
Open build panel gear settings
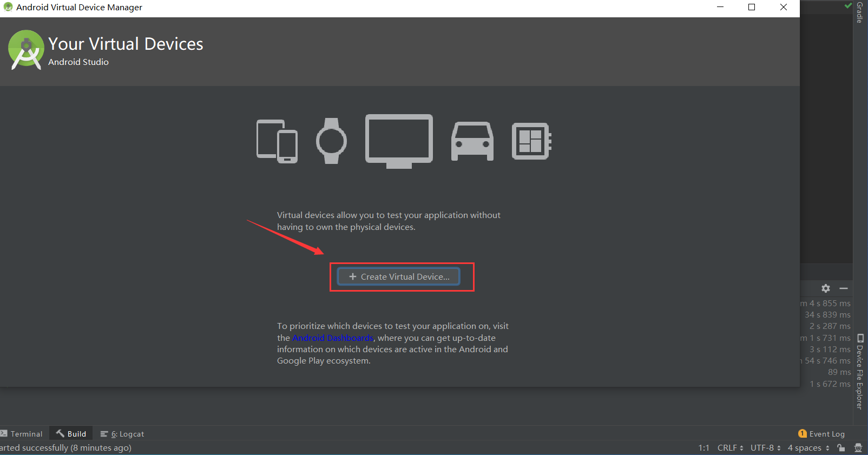pyautogui.click(x=826, y=288)
